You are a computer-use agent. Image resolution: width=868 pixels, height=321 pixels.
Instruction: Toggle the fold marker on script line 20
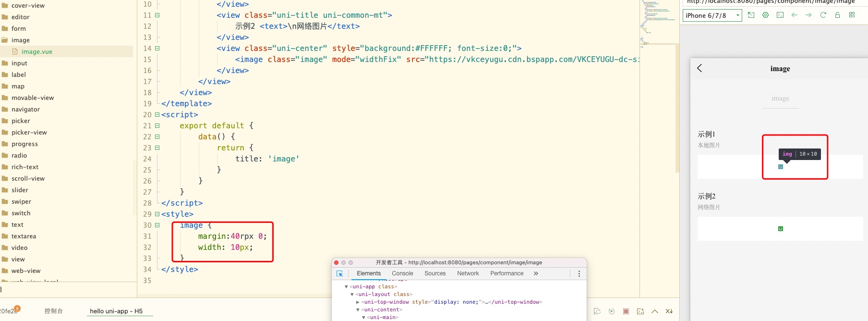pyautogui.click(x=157, y=115)
